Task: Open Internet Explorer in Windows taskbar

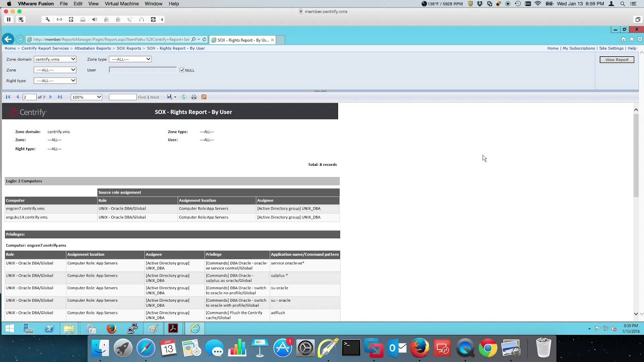Action: click(x=195, y=329)
